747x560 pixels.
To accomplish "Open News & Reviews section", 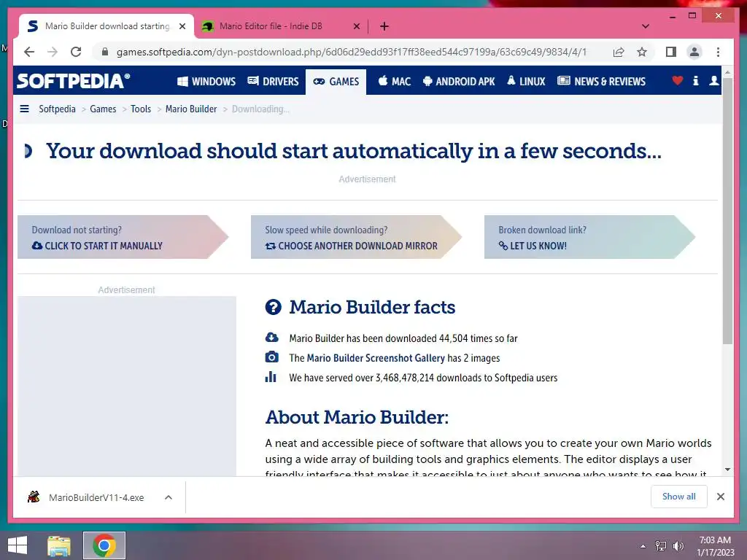I will pos(602,82).
